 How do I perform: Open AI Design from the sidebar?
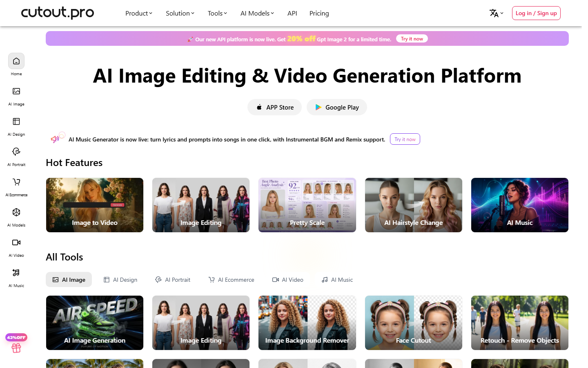pos(16,121)
